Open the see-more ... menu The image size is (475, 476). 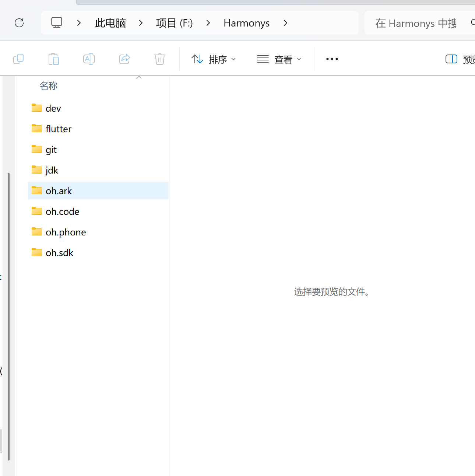(x=332, y=59)
